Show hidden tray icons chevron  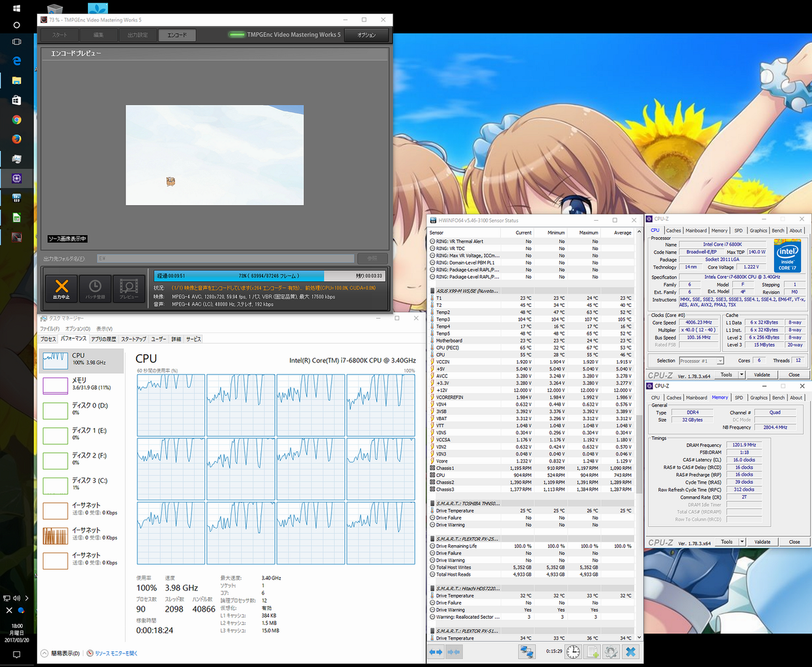pyautogui.click(x=26, y=598)
